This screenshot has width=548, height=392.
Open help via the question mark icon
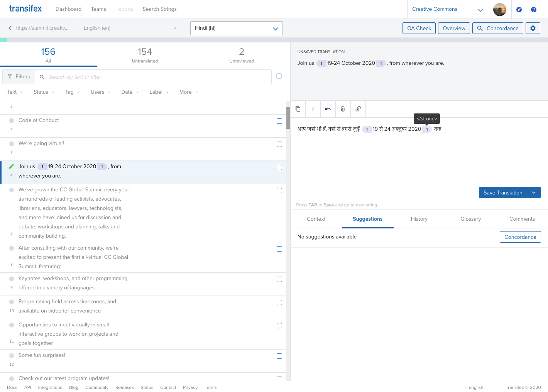coord(534,9)
